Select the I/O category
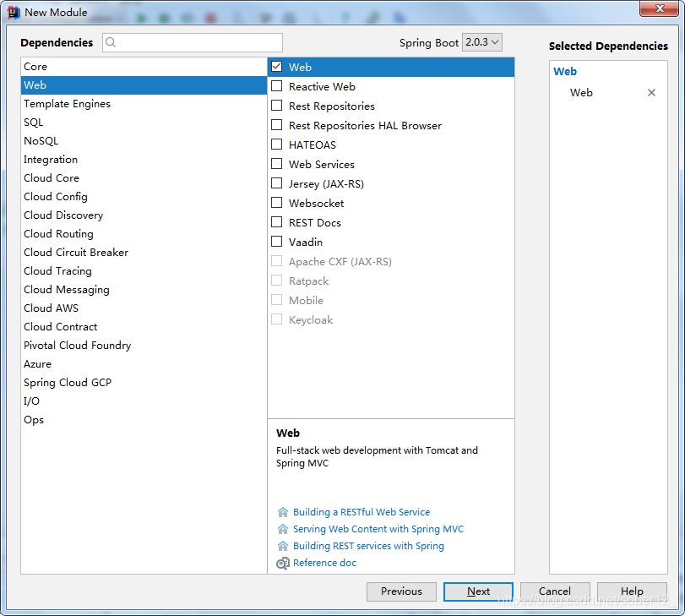The height and width of the screenshot is (616, 685). click(x=144, y=401)
